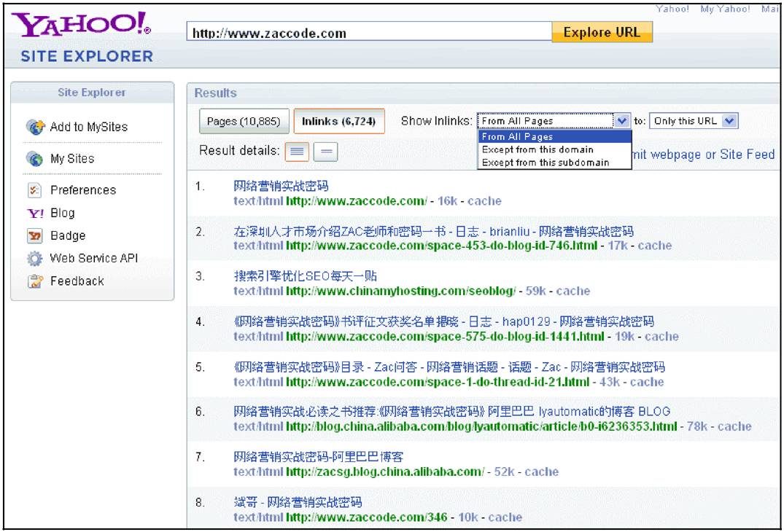Open result 3 SEO title link
Viewport: 784px width, 532px height.
coord(305,275)
